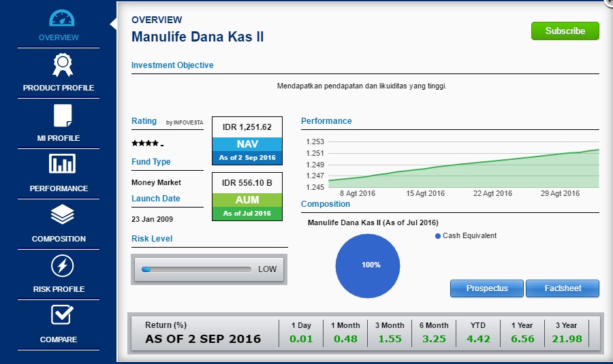The image size is (613, 364).
Task: Click the green Subscribe button
Action: [x=565, y=31]
